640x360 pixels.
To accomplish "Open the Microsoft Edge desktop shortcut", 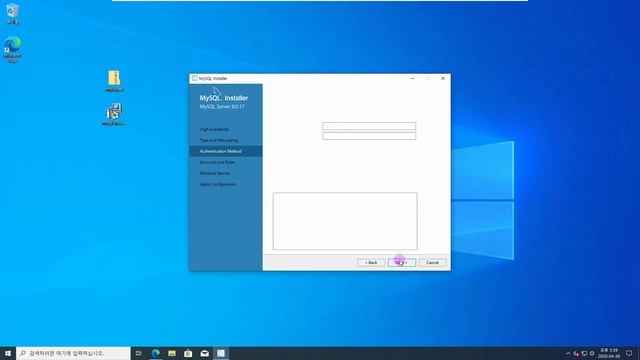I will (x=13, y=49).
